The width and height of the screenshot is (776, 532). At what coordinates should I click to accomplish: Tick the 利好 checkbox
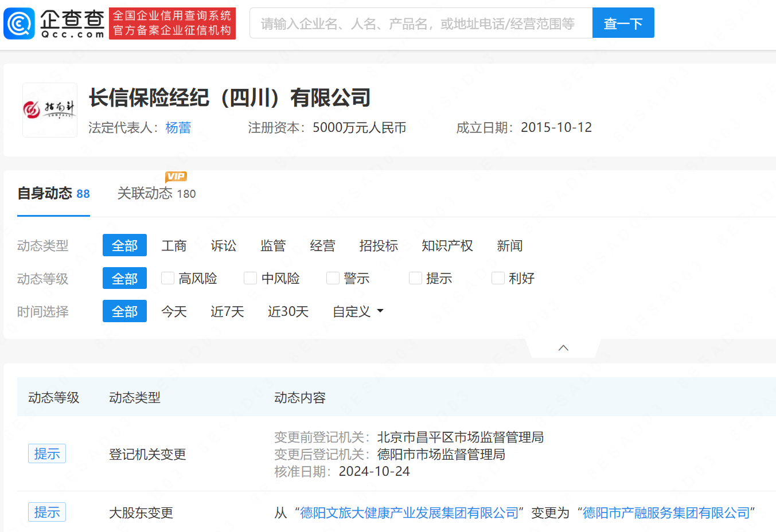point(498,278)
